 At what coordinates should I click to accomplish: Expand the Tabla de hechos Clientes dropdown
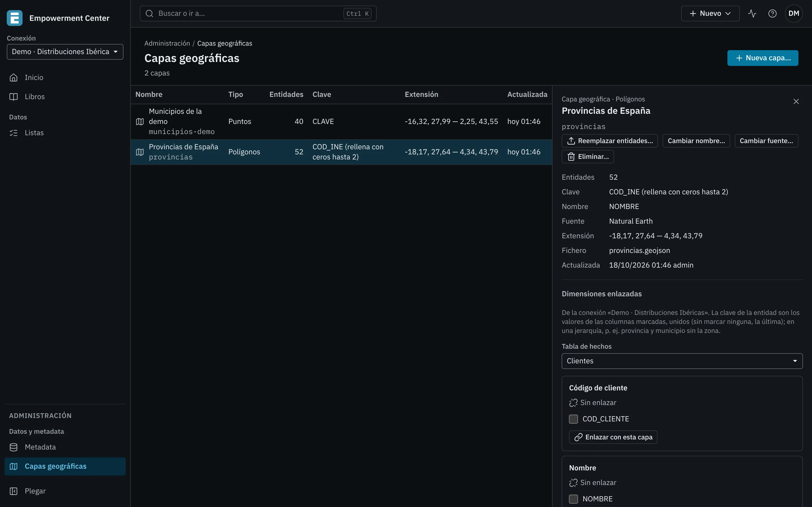682,361
